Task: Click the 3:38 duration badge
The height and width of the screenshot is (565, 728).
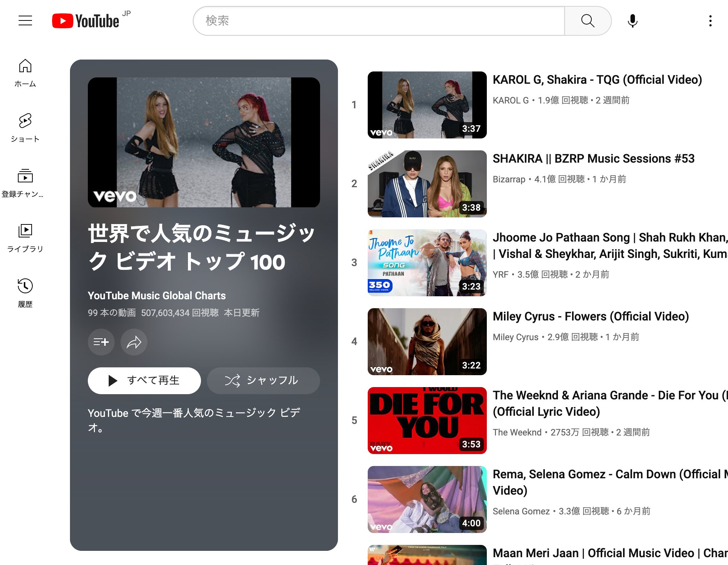Action: click(471, 208)
